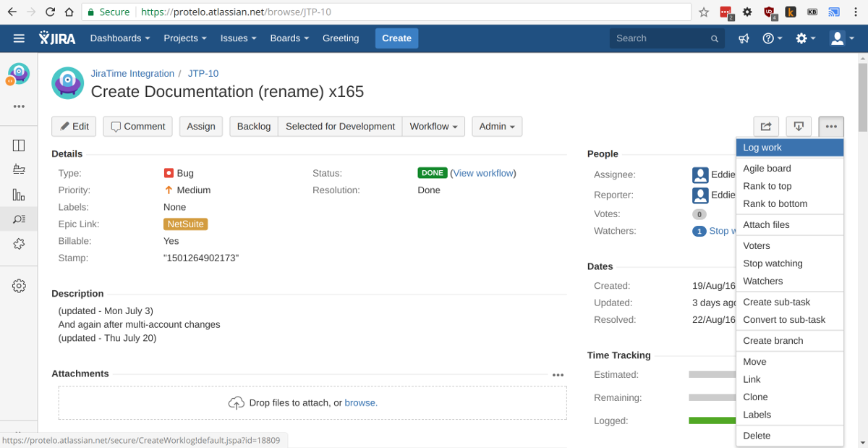The height and width of the screenshot is (448, 868).
Task: Open sidebar project settings gear
Action: tap(19, 286)
